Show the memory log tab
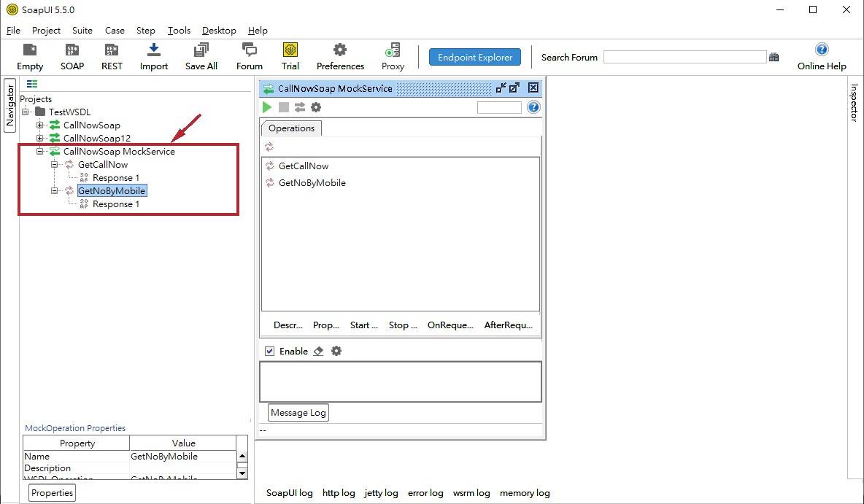 [525, 493]
